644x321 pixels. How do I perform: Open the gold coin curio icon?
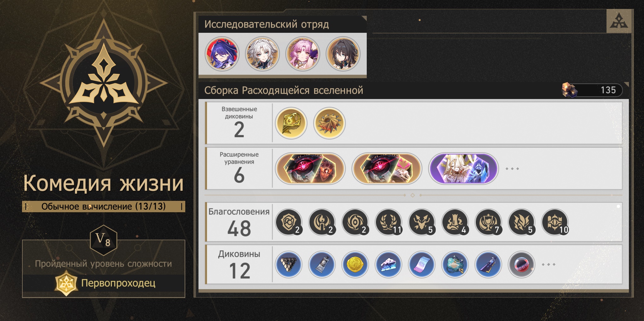pyautogui.click(x=355, y=264)
